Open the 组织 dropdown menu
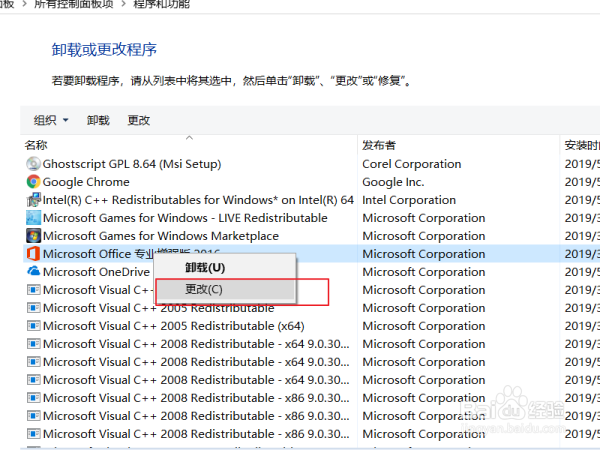 click(51, 120)
